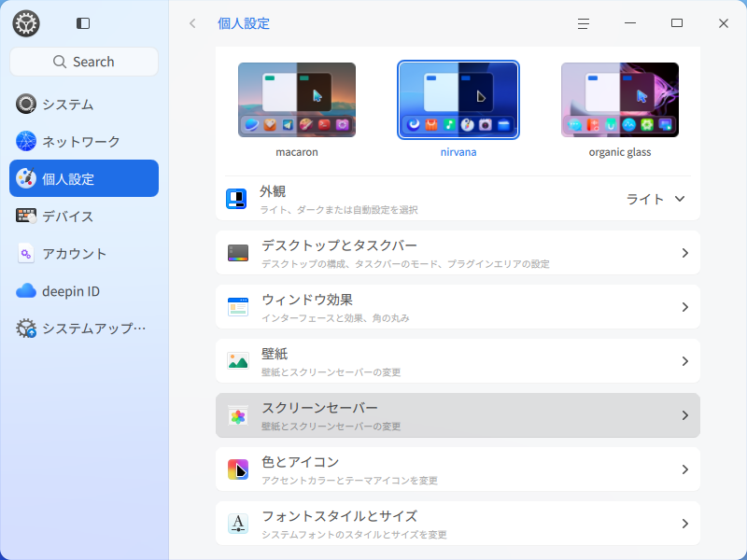Click the 個人設定 breadcrumb title
Image resolution: width=747 pixels, height=560 pixels.
click(x=244, y=23)
